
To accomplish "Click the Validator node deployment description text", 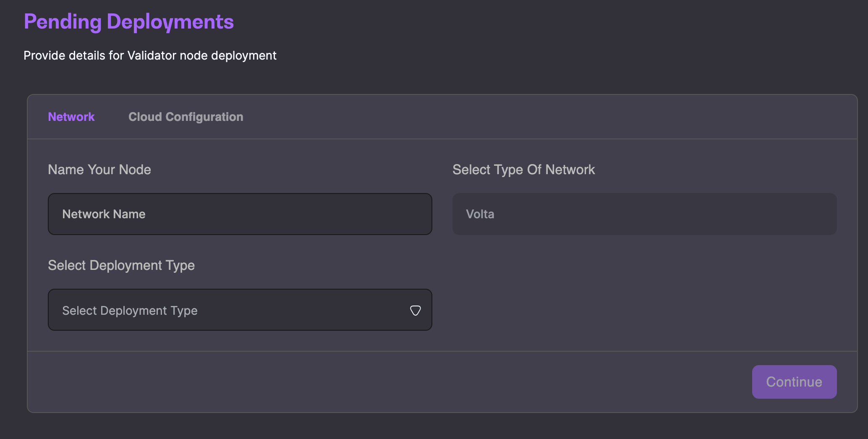I will pyautogui.click(x=150, y=55).
